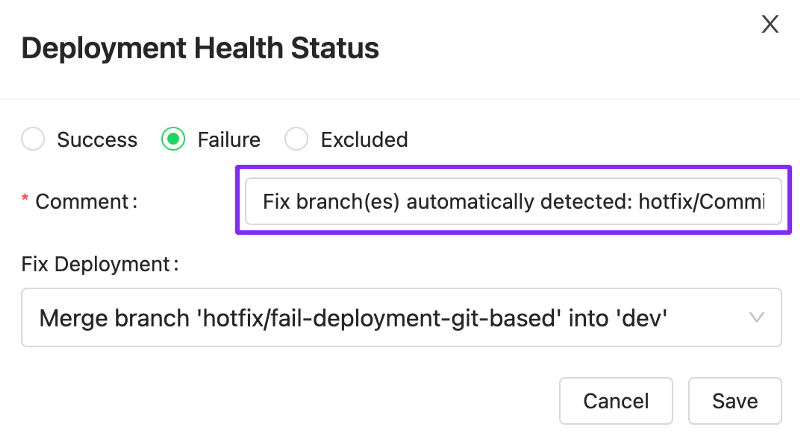Viewport: 800px width, 438px height.
Task: Click the "Excluded" label text
Action: (x=364, y=140)
